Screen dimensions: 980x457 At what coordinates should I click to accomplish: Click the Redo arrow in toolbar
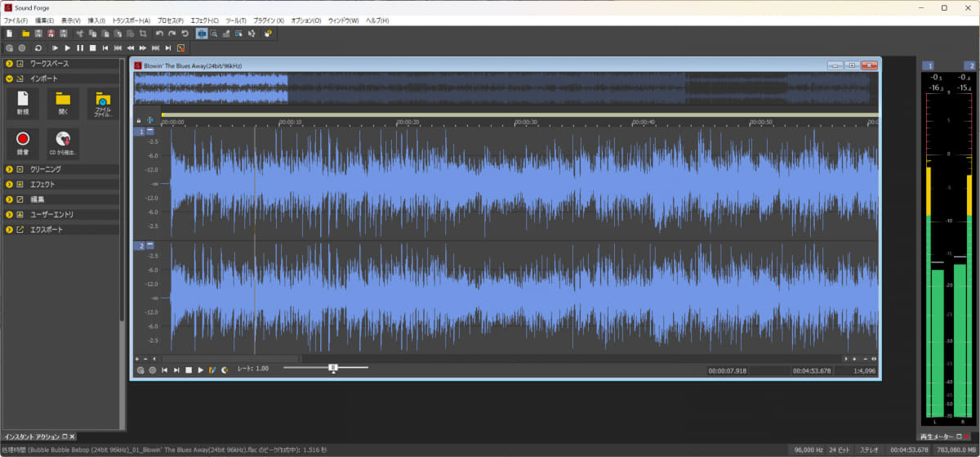(171, 34)
